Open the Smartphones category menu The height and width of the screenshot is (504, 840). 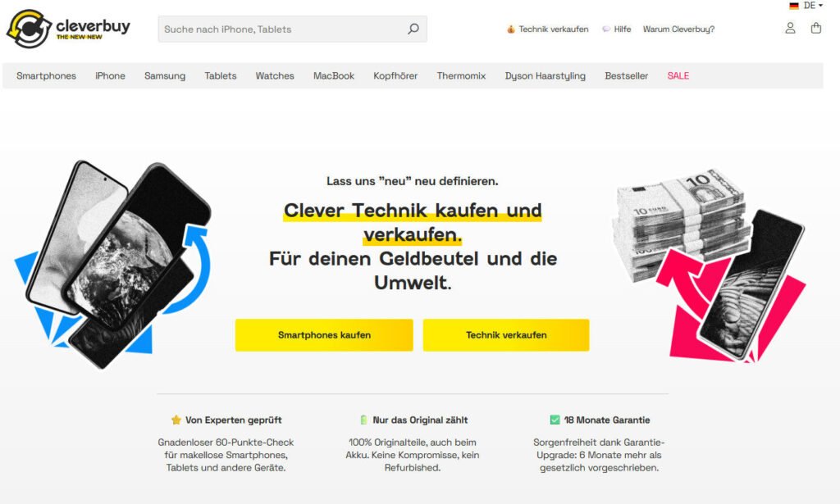pyautogui.click(x=46, y=76)
